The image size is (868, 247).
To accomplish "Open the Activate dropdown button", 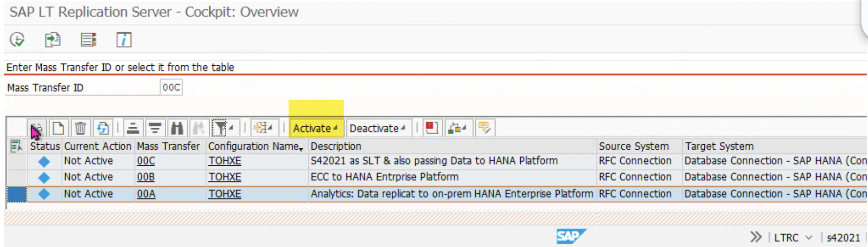I will pyautogui.click(x=315, y=128).
